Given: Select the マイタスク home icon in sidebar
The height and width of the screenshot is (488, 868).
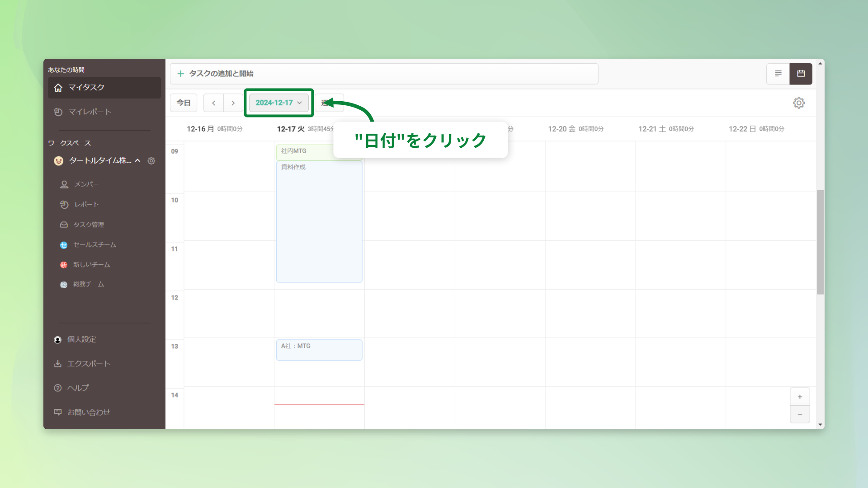Looking at the screenshot, I should point(58,88).
